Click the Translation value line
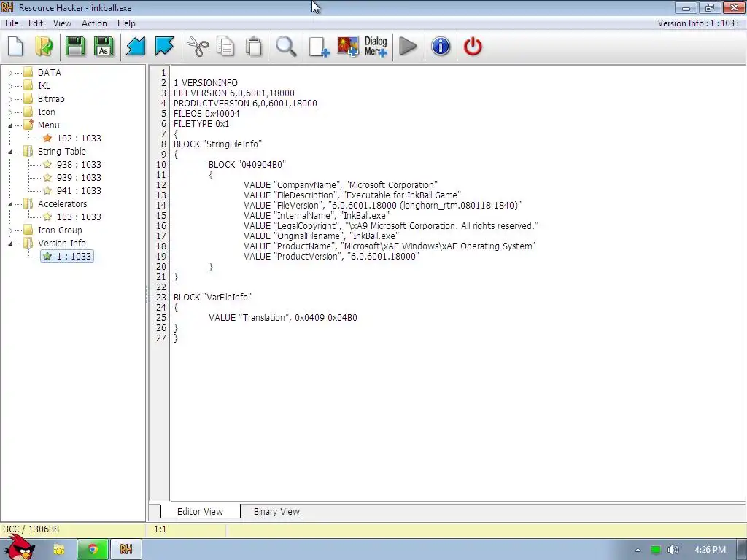 [x=283, y=318]
